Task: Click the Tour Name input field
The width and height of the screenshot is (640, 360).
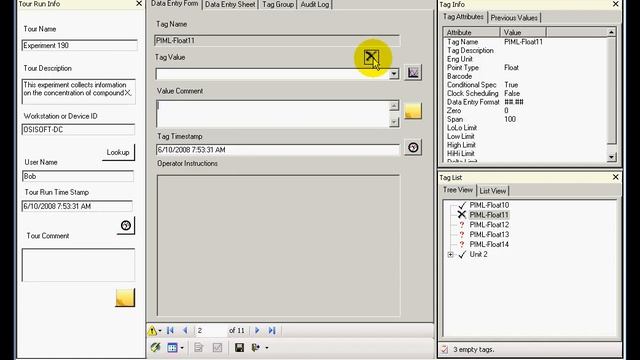Action: 79,45
